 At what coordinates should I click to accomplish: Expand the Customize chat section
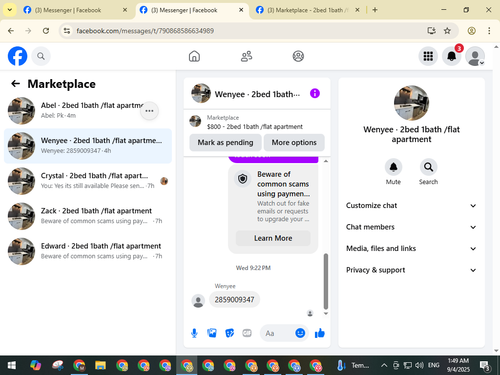coord(411,206)
